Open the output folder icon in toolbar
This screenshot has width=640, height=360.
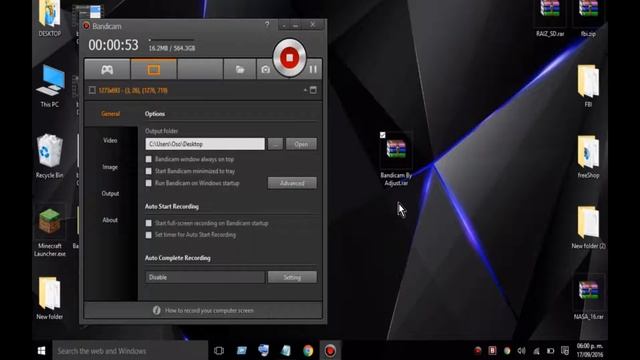[240, 69]
